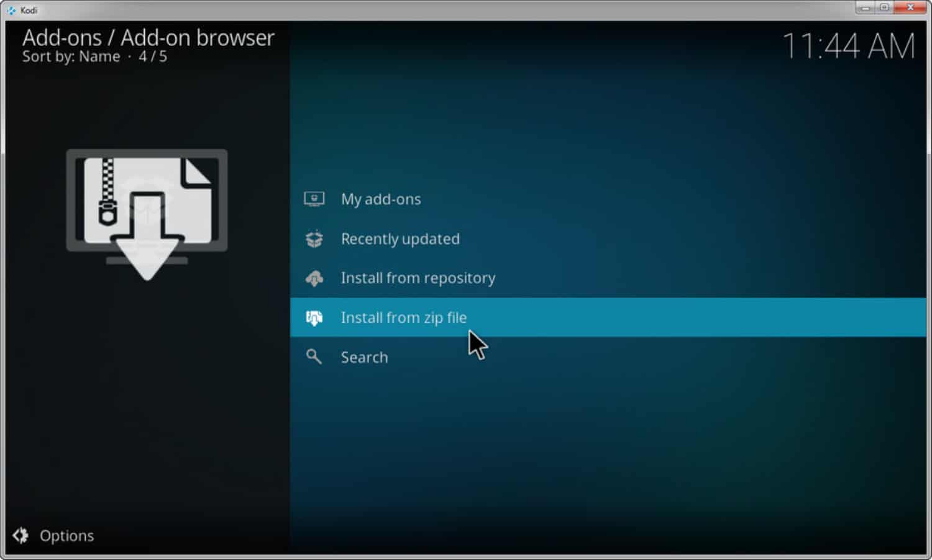This screenshot has width=932, height=560.
Task: Open My add-ons menu entry
Action: 608,199
